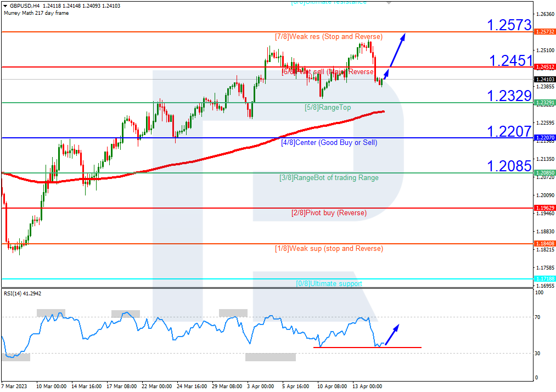Click the Murrey Math 217 day frame text

tap(36, 13)
